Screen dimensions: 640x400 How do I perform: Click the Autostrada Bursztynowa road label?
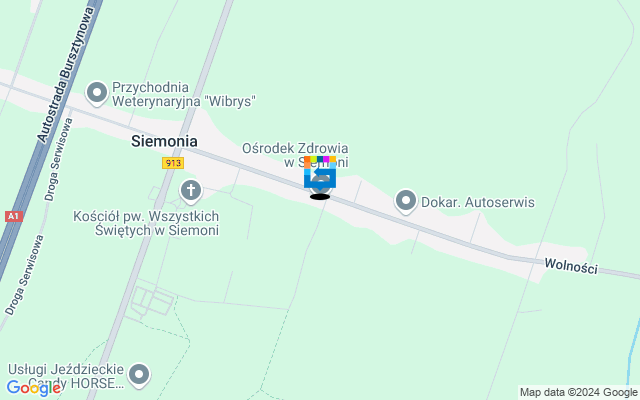pos(66,75)
